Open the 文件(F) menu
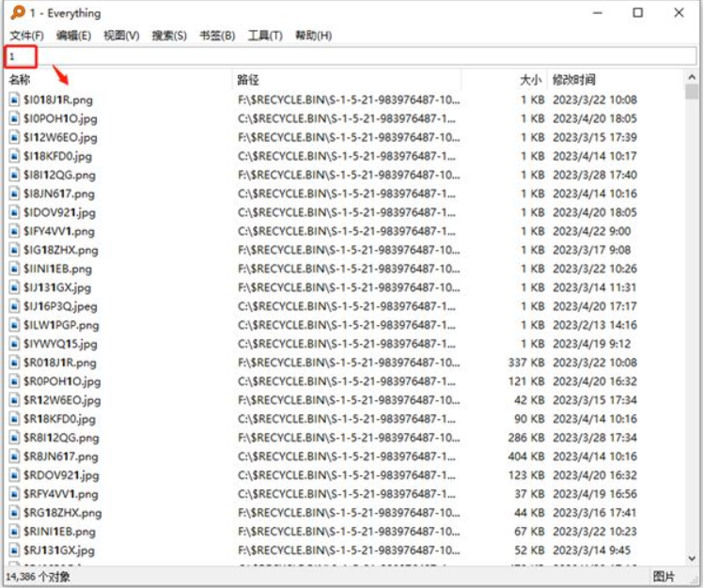The image size is (704, 588). pos(26,36)
